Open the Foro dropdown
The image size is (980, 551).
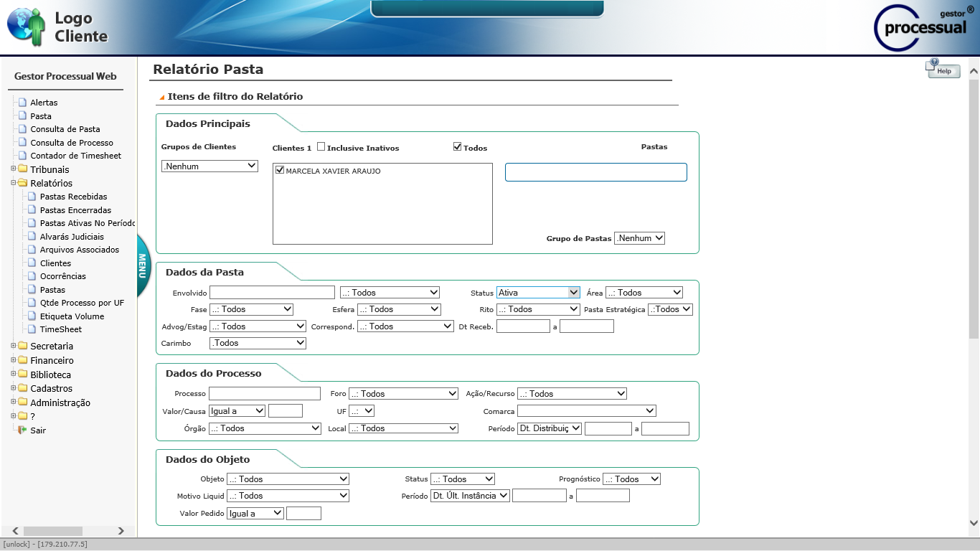tap(403, 394)
